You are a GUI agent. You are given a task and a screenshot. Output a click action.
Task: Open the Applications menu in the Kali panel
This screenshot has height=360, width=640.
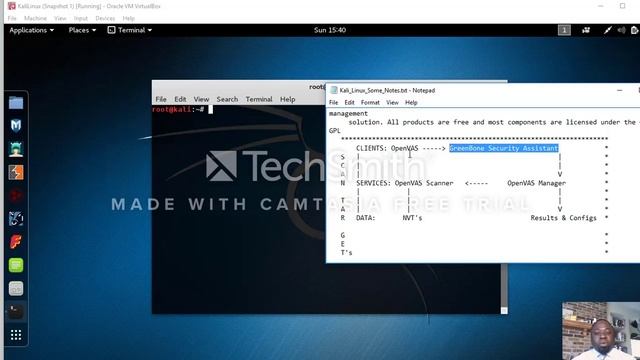pyautogui.click(x=31, y=30)
